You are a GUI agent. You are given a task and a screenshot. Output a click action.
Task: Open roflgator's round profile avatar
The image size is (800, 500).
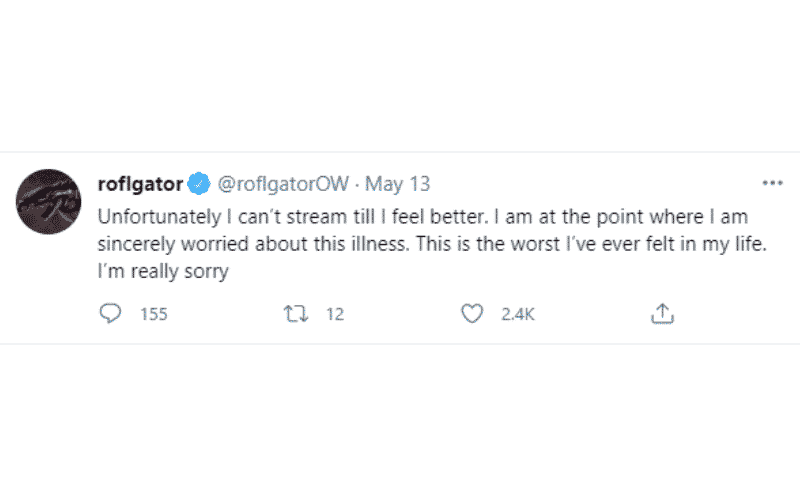48,202
